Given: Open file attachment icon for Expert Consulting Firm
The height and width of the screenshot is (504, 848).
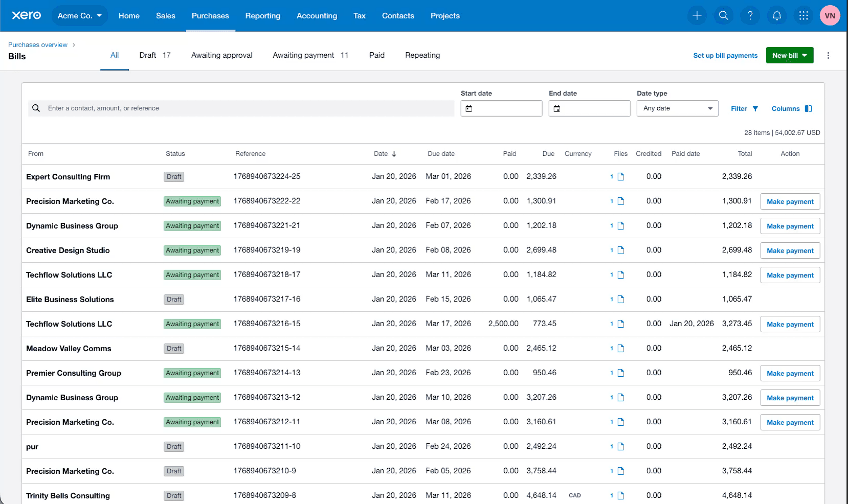Looking at the screenshot, I should click(620, 177).
